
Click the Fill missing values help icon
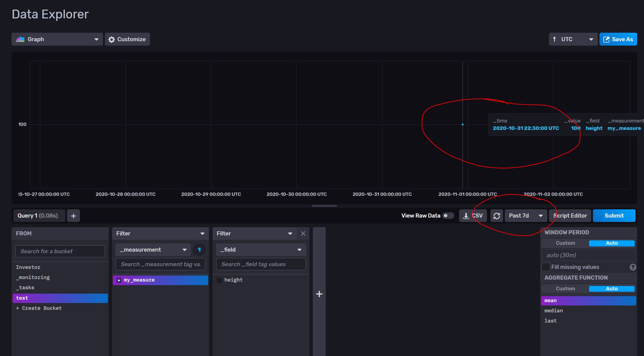633,267
